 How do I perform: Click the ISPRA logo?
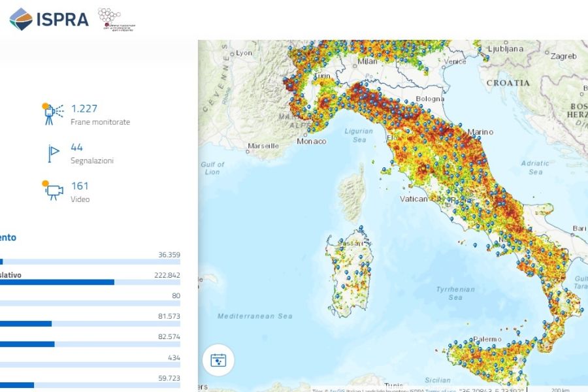pyautogui.click(x=49, y=19)
